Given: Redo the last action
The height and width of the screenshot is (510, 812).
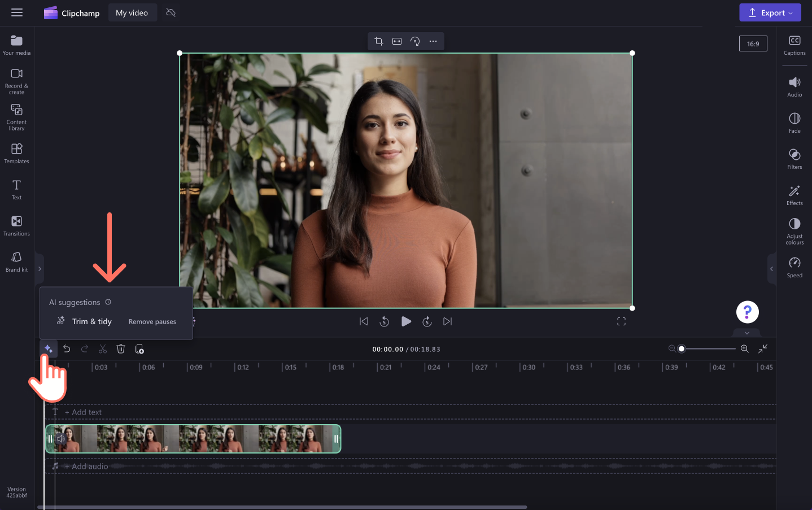Looking at the screenshot, I should click(x=85, y=349).
